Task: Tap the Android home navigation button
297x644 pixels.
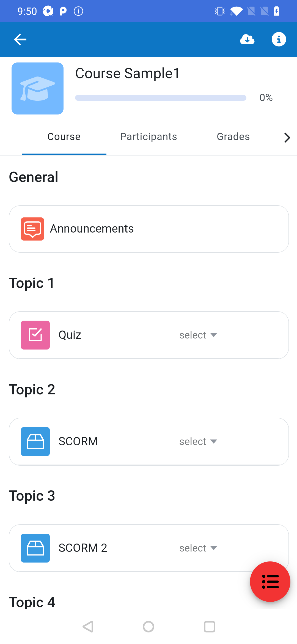Action: tap(148, 627)
